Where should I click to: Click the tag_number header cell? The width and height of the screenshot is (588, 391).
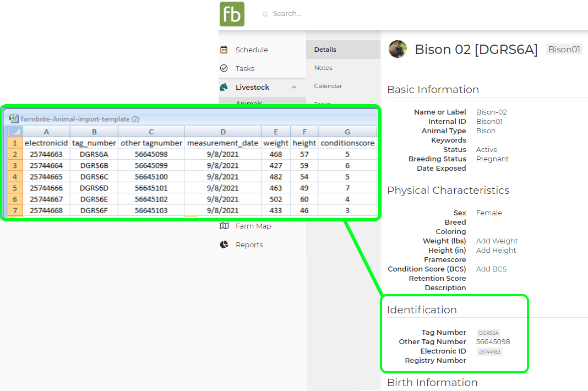pos(94,143)
